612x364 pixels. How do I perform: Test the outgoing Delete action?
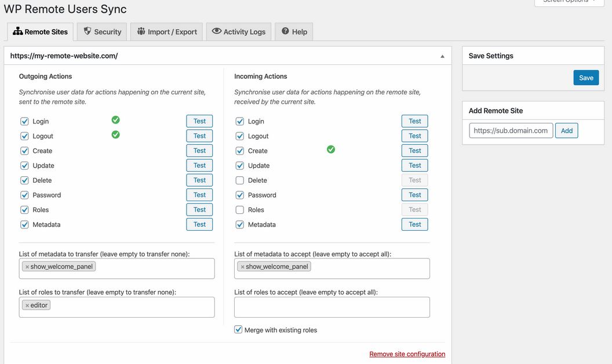(199, 180)
